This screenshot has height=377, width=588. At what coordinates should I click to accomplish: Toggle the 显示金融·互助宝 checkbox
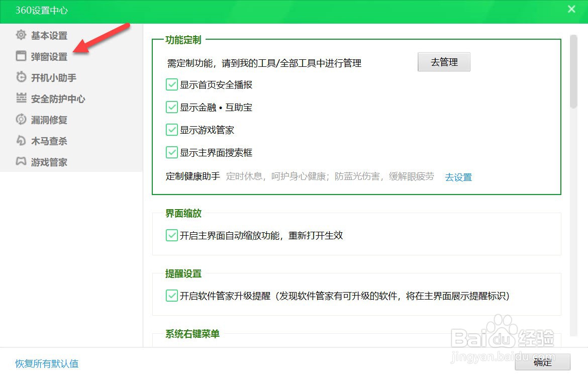(x=172, y=107)
